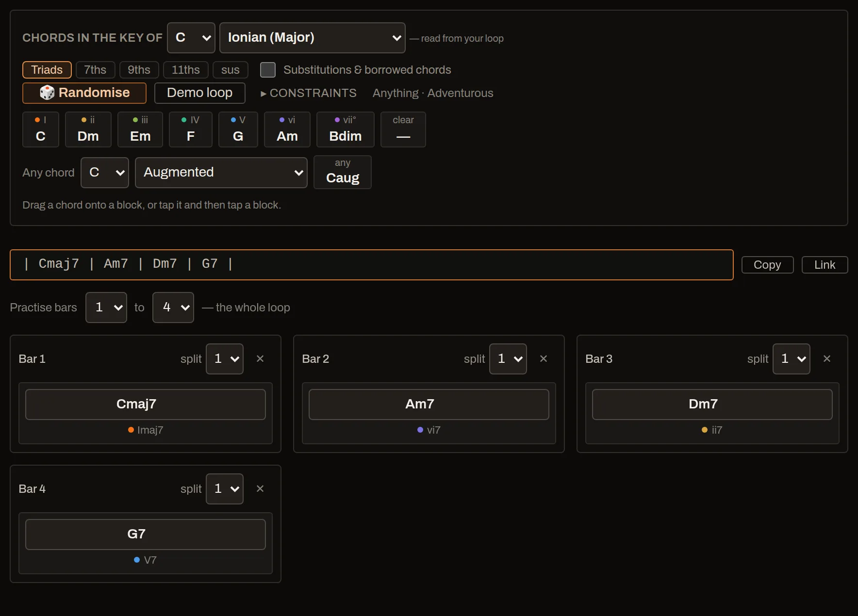Switch chord type to sus
This screenshot has height=616, width=858.
[231, 70]
